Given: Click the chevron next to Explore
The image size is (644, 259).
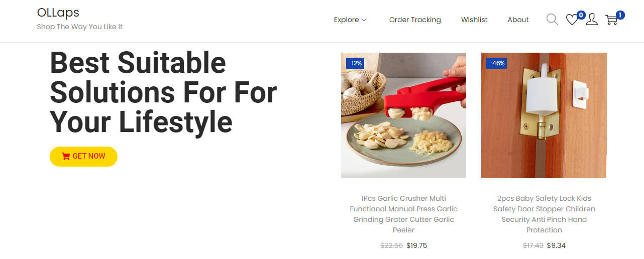Looking at the screenshot, I should 364,20.
